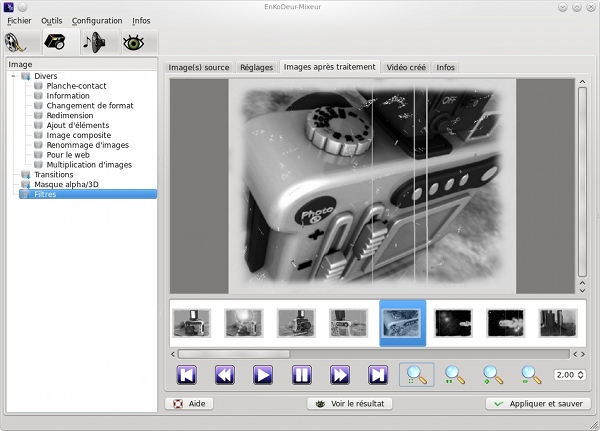Click the up arrow of image scrollbar
The height and width of the screenshot is (431, 600).
tap(582, 82)
